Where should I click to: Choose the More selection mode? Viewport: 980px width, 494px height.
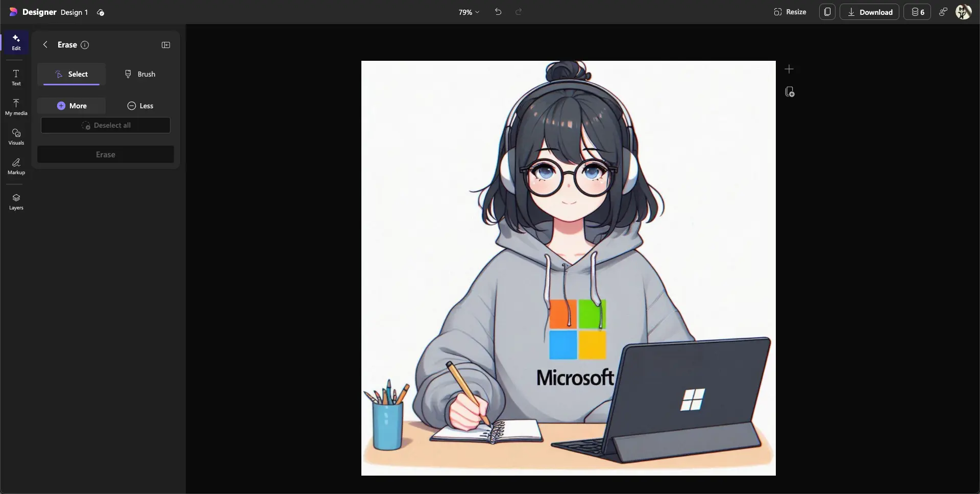pos(71,106)
